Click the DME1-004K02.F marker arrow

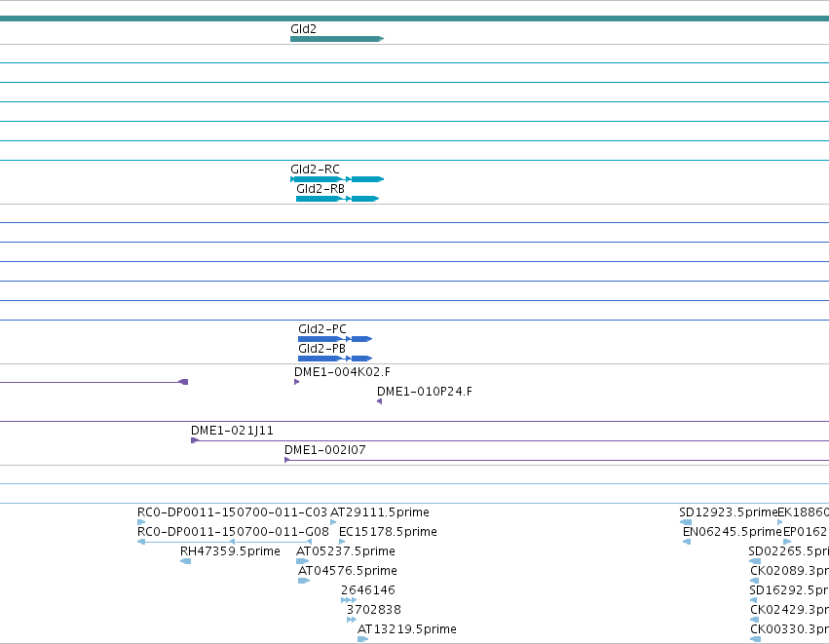pyautogui.click(x=296, y=382)
